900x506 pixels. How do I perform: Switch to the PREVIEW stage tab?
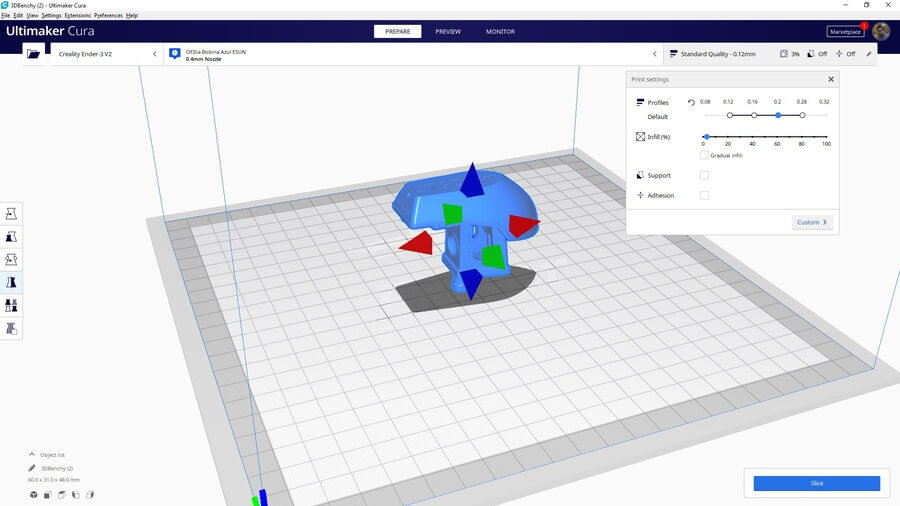(448, 32)
